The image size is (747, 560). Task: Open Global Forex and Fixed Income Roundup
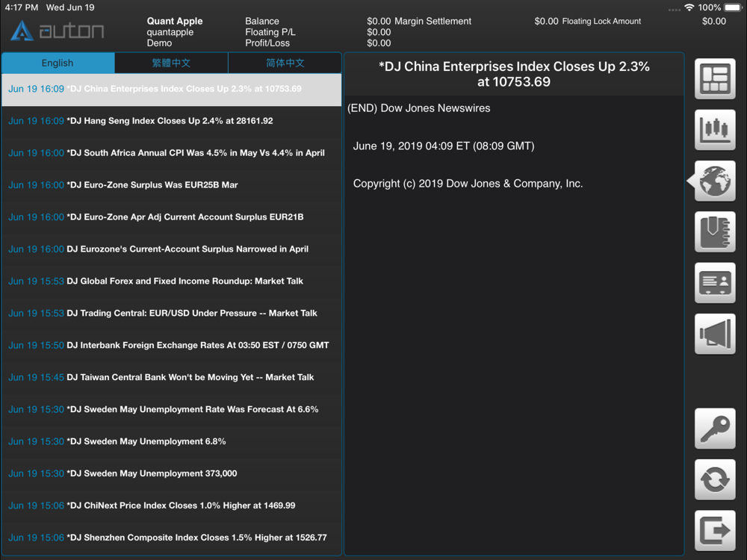tap(172, 281)
